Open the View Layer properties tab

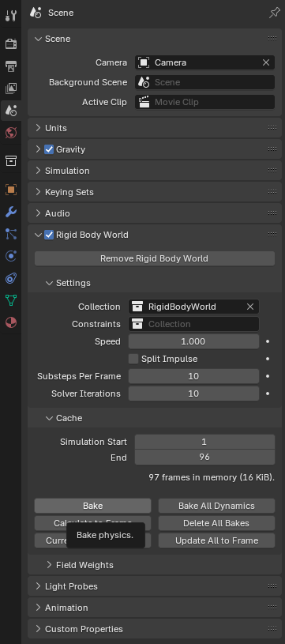click(11, 88)
